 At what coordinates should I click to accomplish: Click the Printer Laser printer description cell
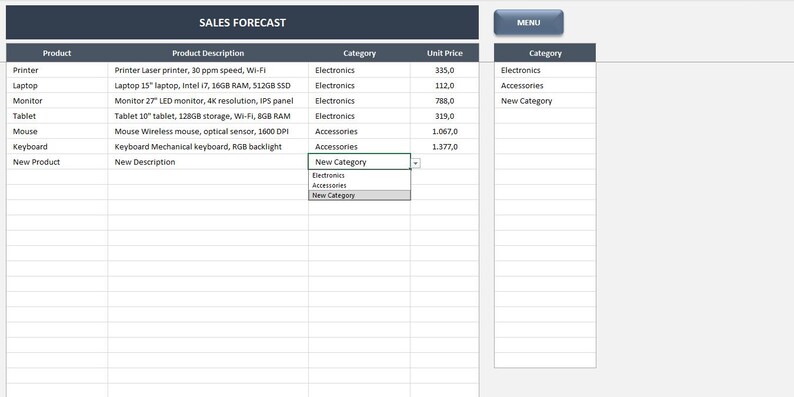[208, 70]
